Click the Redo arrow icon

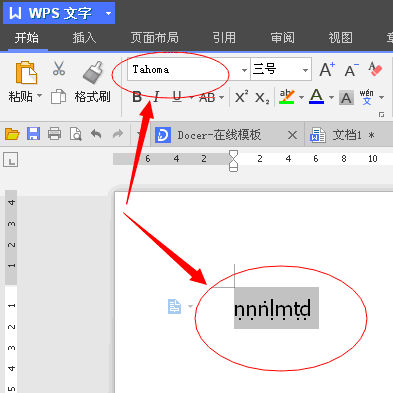click(118, 134)
